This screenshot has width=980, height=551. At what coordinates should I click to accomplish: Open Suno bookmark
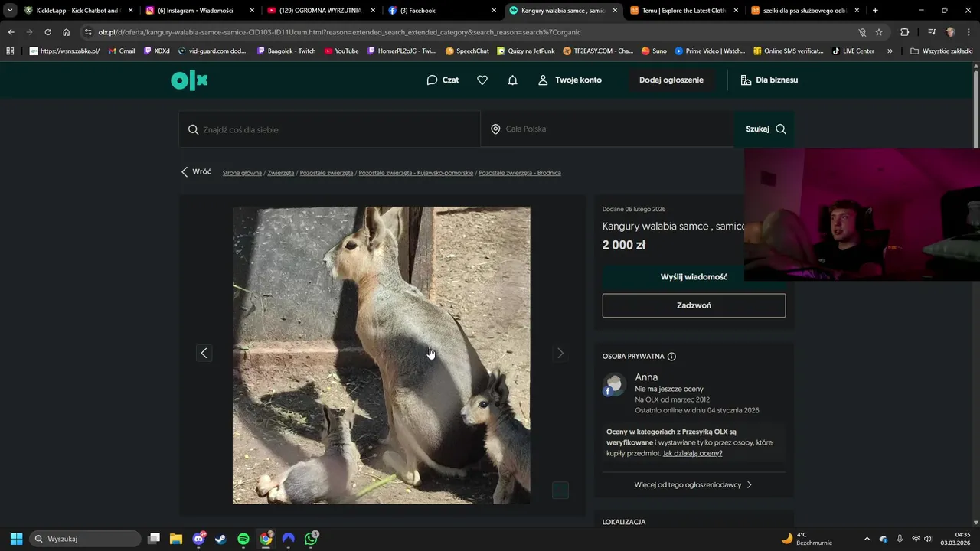(x=654, y=51)
